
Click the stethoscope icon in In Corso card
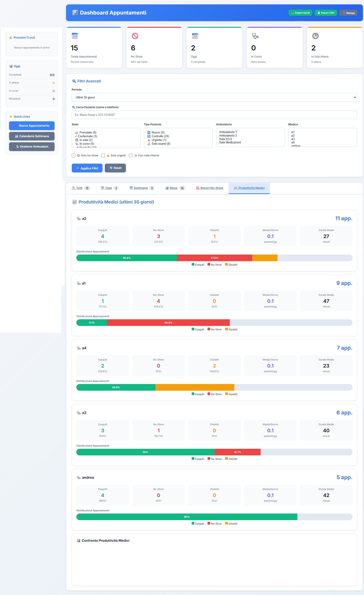(x=255, y=36)
